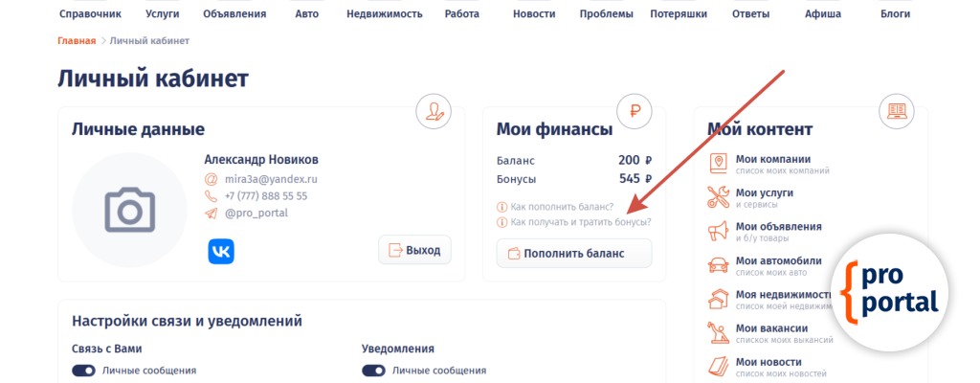Click the ruble icon above finances
Screen dimensions: 980x383
[634, 112]
